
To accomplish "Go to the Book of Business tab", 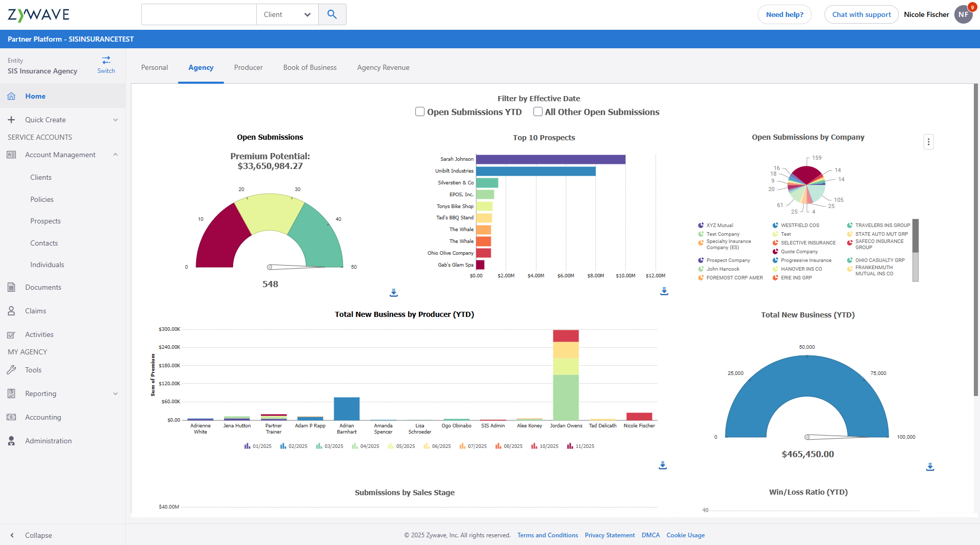I will 310,67.
